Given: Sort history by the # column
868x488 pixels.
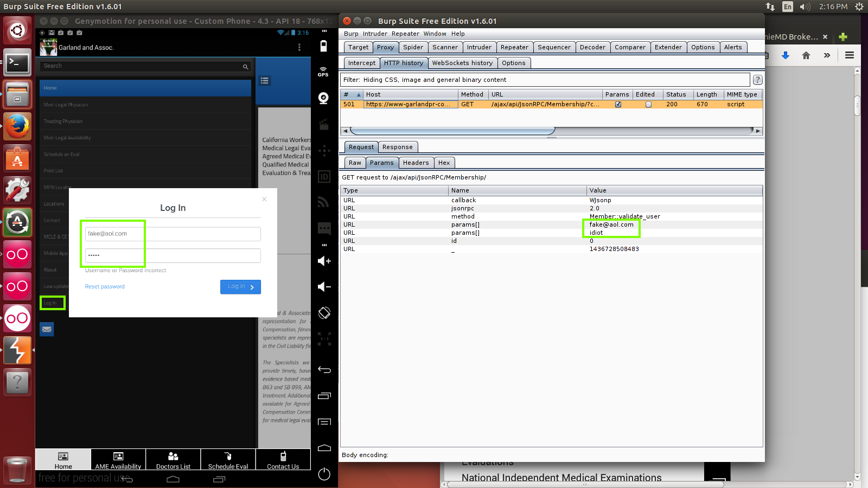Looking at the screenshot, I should click(352, 94).
